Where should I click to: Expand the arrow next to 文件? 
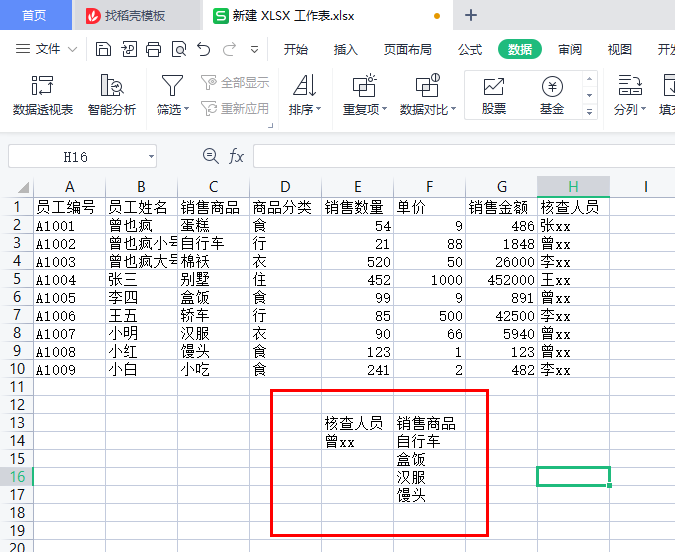pos(73,50)
